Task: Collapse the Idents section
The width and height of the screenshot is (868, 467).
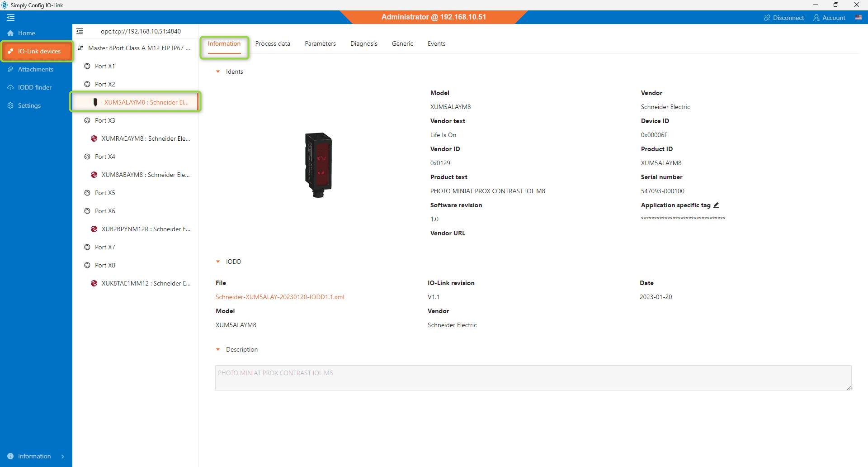Action: pyautogui.click(x=218, y=71)
